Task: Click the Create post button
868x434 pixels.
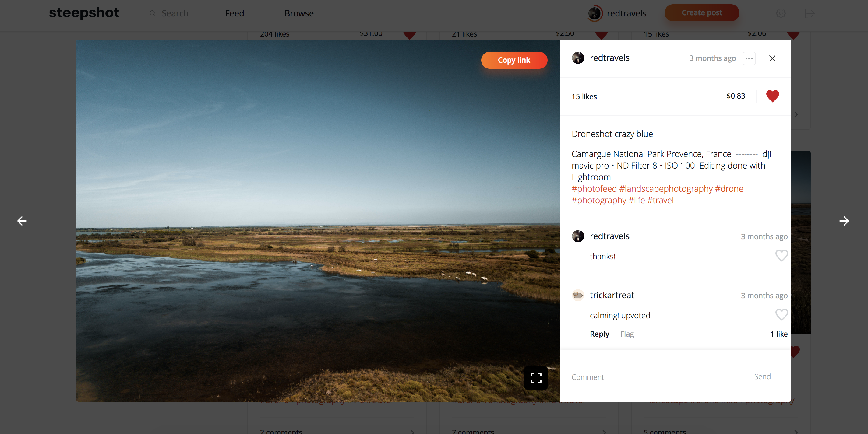Action: click(702, 13)
